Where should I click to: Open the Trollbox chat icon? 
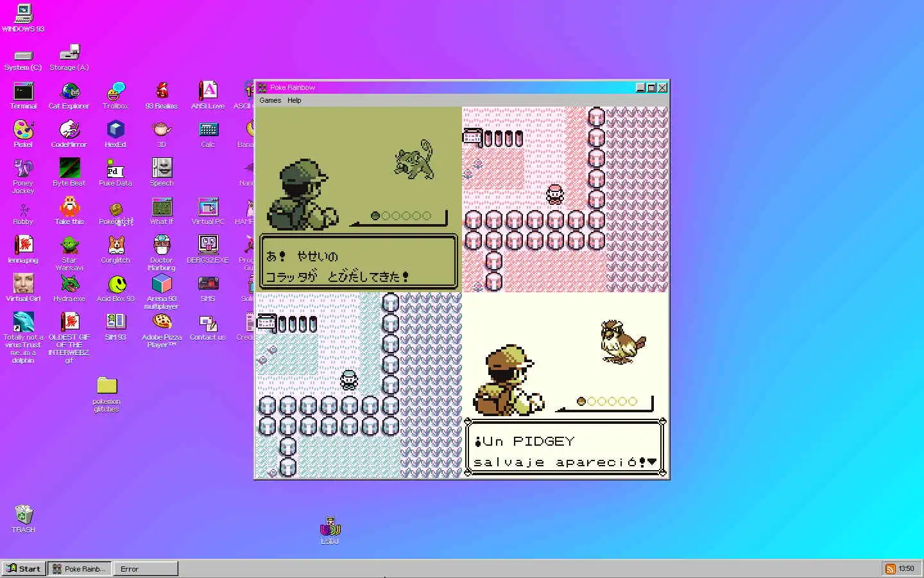pos(116,96)
